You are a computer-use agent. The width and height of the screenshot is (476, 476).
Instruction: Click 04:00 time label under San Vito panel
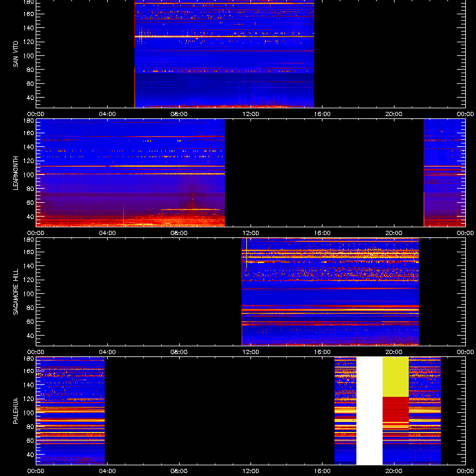click(x=108, y=114)
